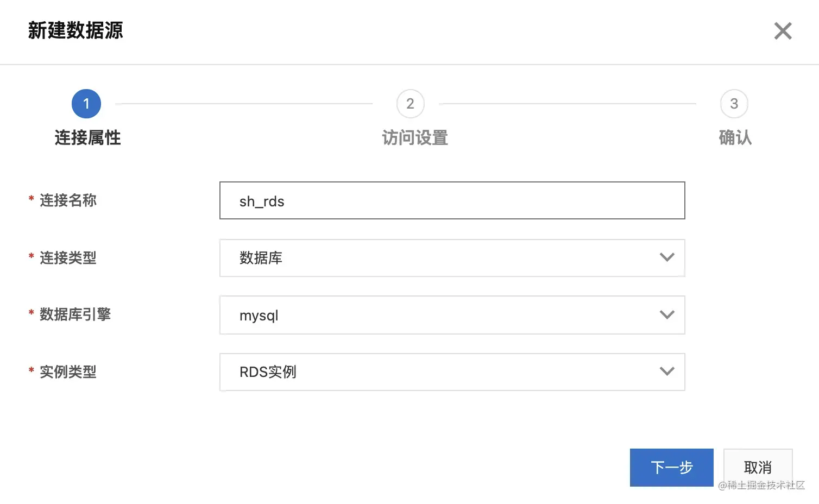Click step 3 circle icon
Screen dimensions: 819x504
point(734,104)
